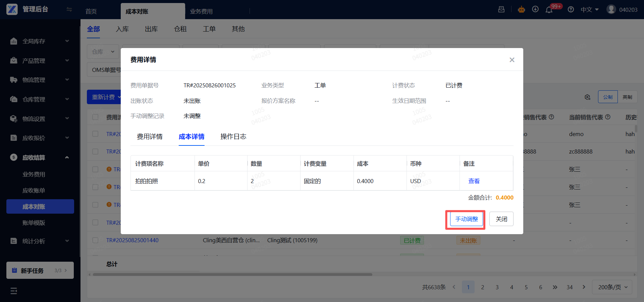Open 账单模版 in the sidebar

pyautogui.click(x=34, y=223)
